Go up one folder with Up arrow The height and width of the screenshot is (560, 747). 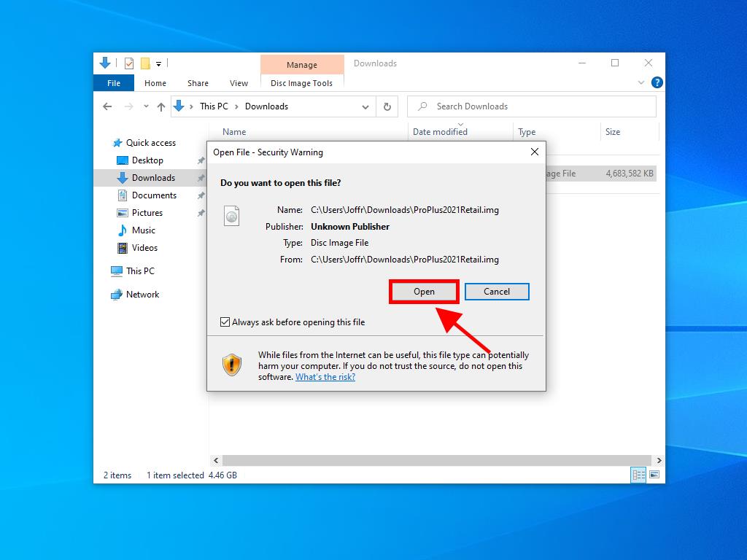tap(161, 106)
